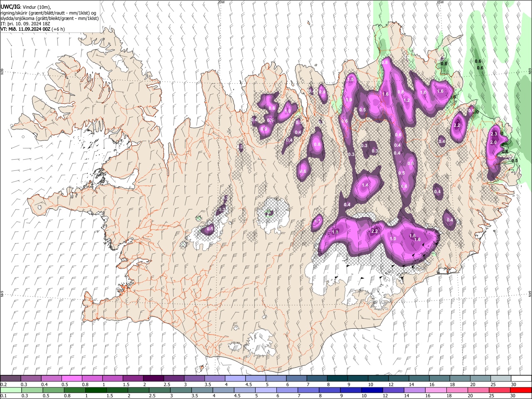
Task: Click the '12' label in the upper legend row
Action: tap(391, 384)
